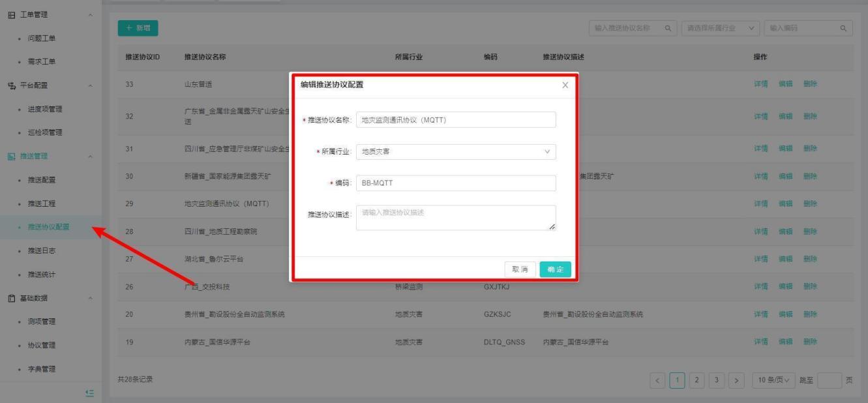Open the 所属行业 dropdown in dialog
The width and height of the screenshot is (868, 403).
pos(456,152)
